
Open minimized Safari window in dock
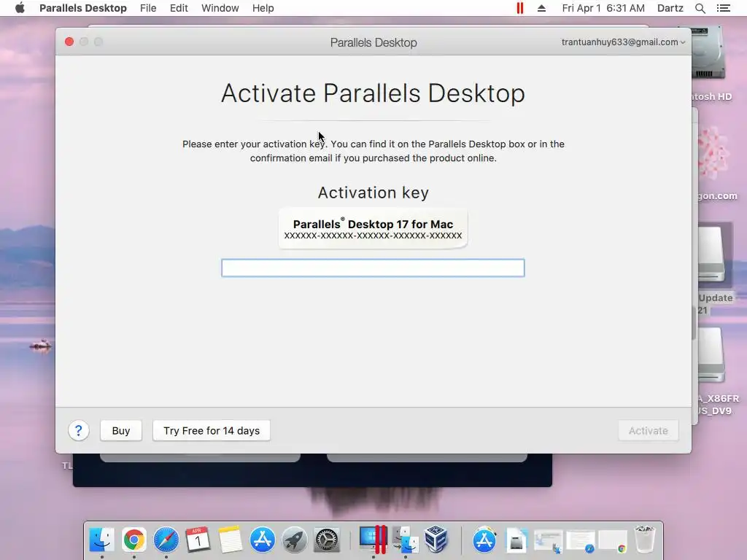pyautogui.click(x=581, y=542)
